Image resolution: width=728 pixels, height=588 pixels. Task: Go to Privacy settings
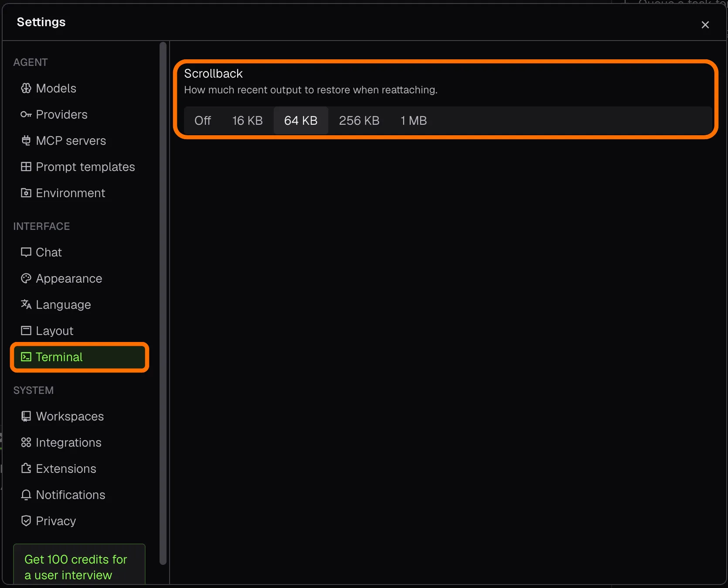79,521
